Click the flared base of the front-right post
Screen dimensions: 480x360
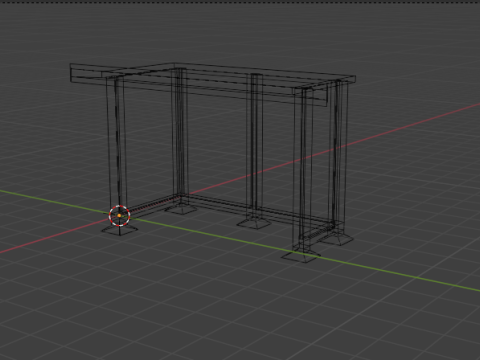(301, 256)
